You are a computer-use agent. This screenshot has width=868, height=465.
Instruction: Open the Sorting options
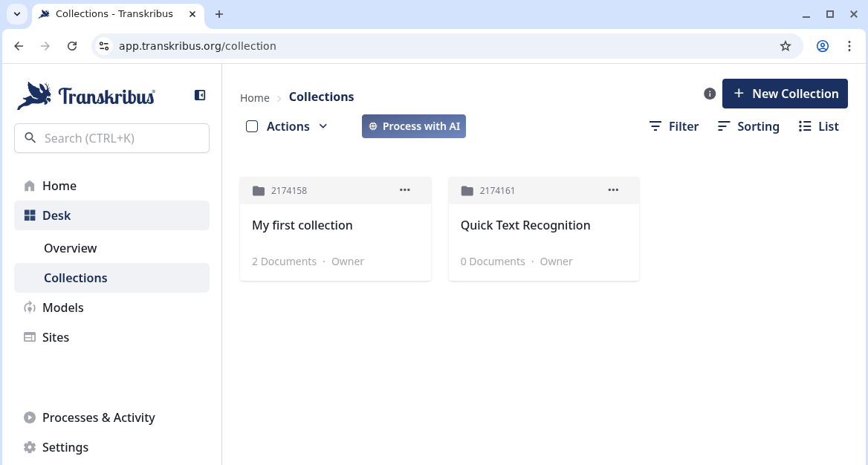[x=748, y=126]
